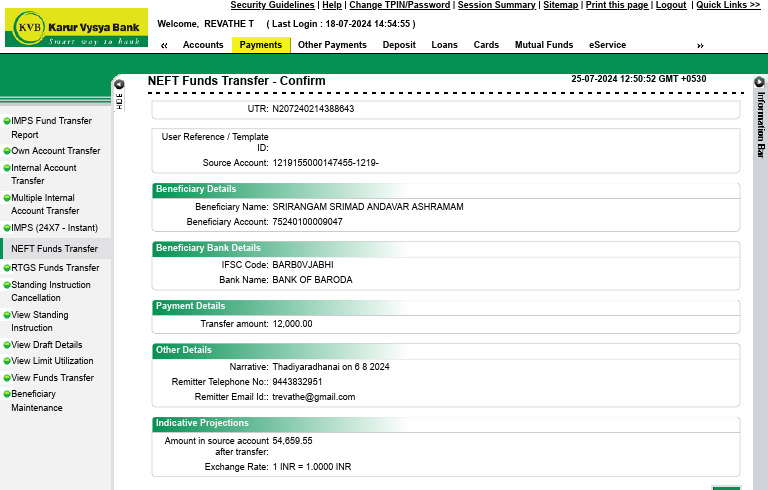
Task: Click the green bullet beside Beneficiary Maintenance
Action: click(x=7, y=394)
